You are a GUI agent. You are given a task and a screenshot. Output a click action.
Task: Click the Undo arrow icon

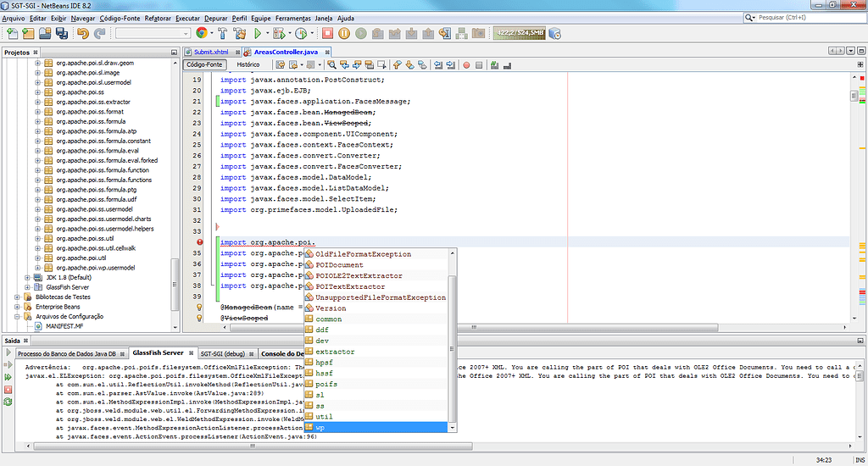[83, 34]
